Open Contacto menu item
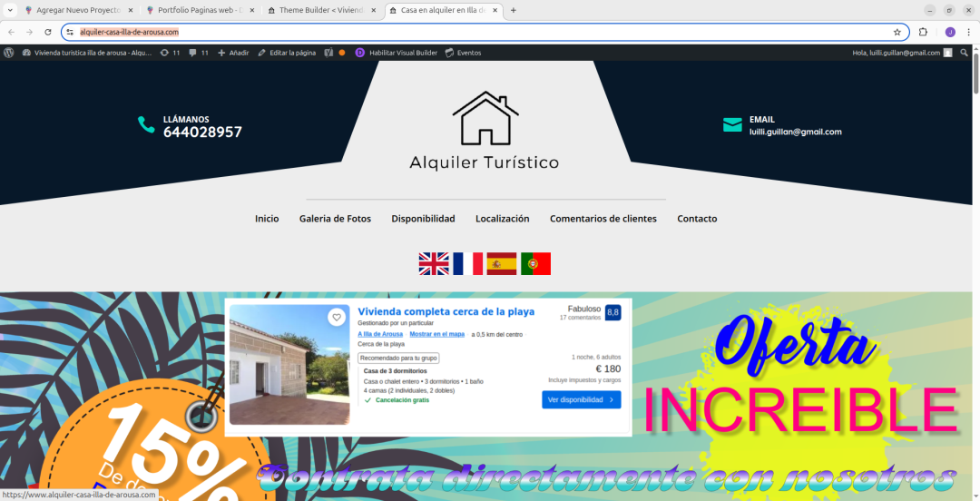The height and width of the screenshot is (501, 980). pyautogui.click(x=697, y=219)
